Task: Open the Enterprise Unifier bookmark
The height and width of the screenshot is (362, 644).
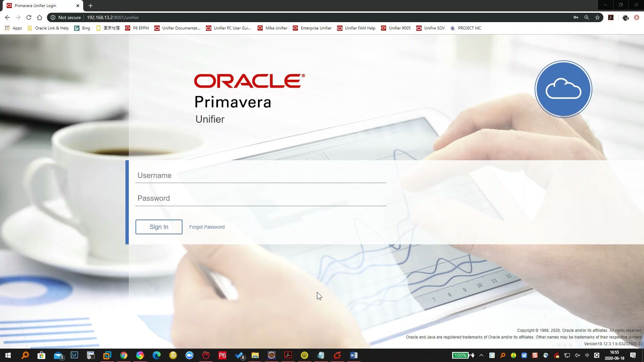Action: [312, 28]
